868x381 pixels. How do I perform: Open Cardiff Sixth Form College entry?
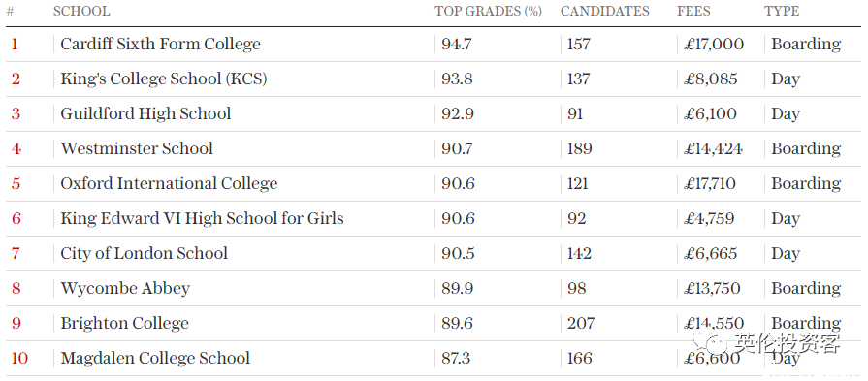click(161, 44)
